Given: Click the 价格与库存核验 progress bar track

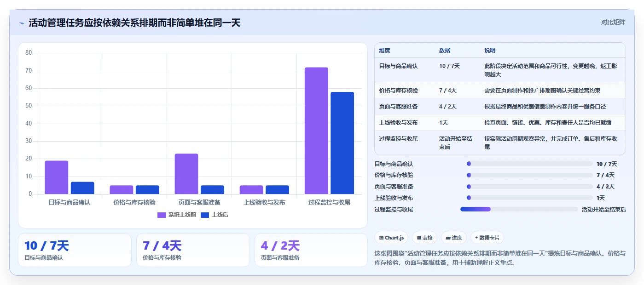Looking at the screenshot, I should pos(529,175).
